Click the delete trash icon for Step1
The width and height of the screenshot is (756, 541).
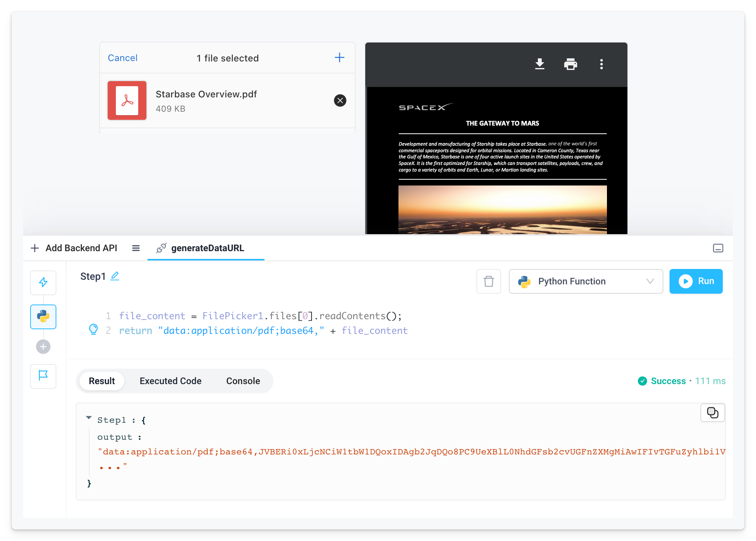pos(488,281)
